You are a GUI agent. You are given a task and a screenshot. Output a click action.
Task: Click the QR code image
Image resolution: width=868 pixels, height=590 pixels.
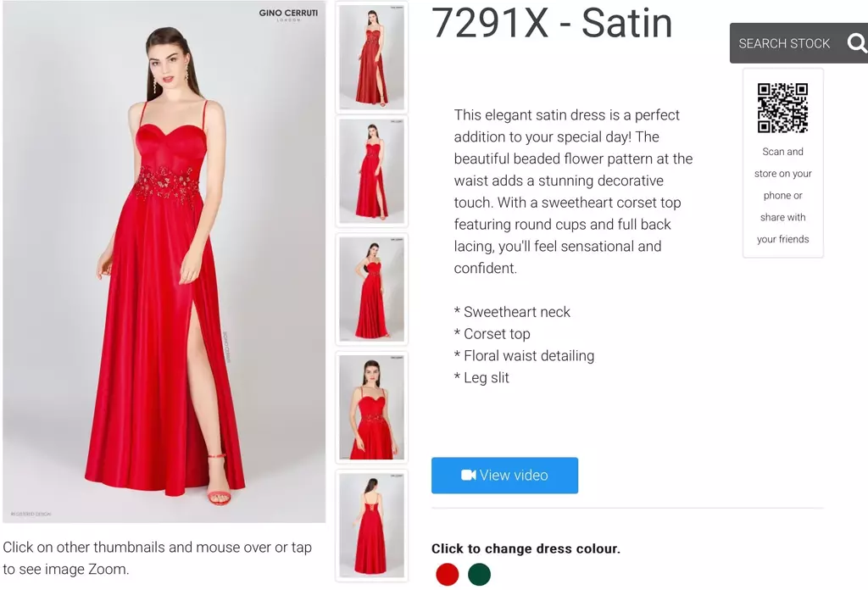pyautogui.click(x=782, y=108)
